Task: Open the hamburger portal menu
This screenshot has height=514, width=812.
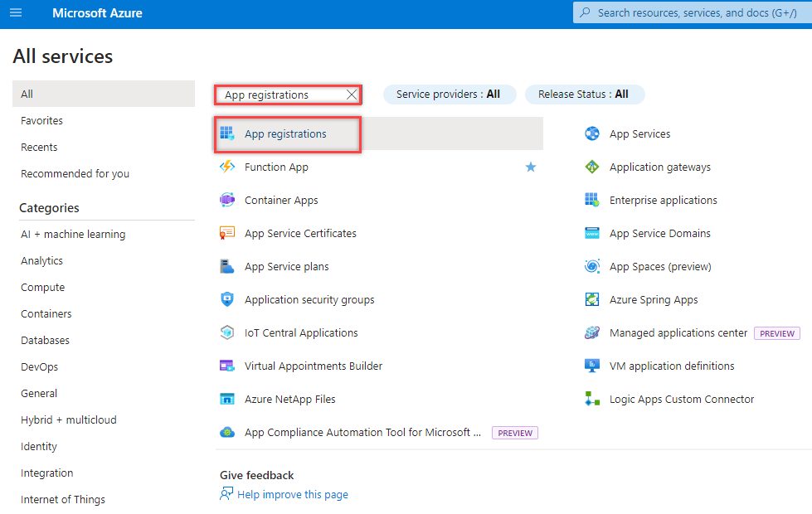Action: click(16, 13)
